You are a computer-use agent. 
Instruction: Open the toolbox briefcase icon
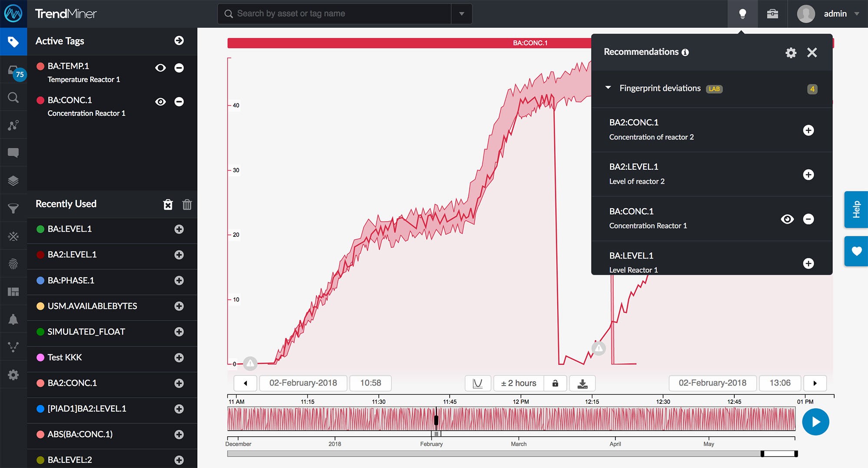click(773, 14)
